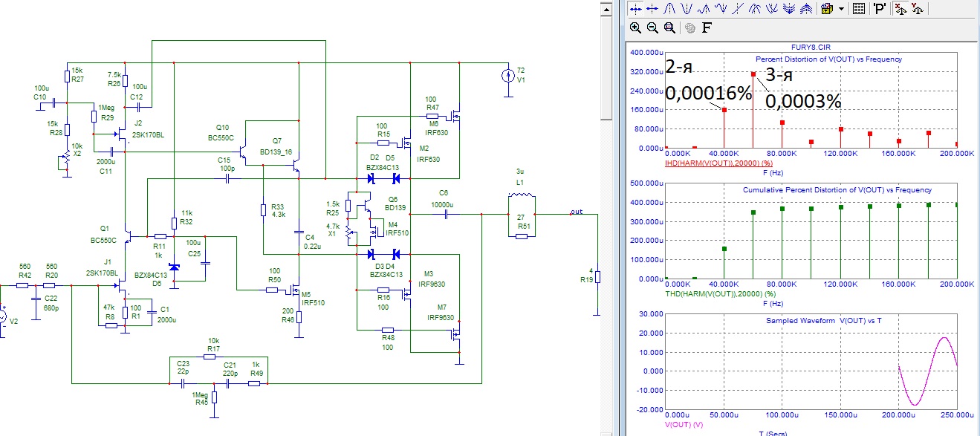This screenshot has width=980, height=436.
Task: Open plot properties with 'P' icon
Action: [879, 9]
